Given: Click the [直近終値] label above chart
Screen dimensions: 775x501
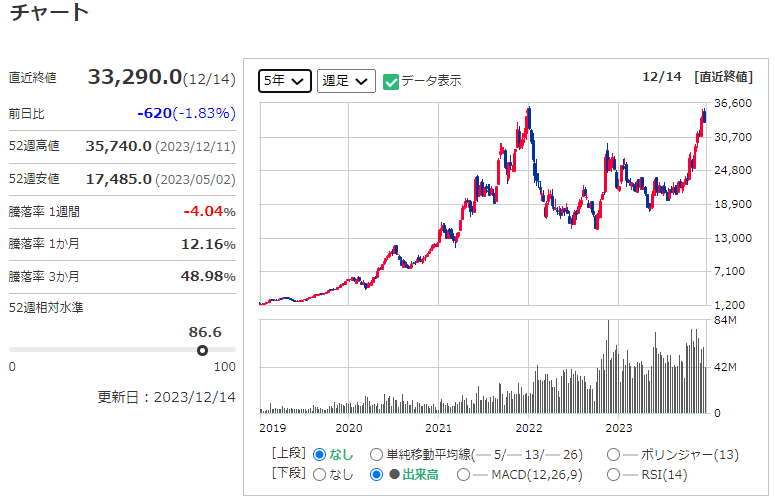Looking at the screenshot, I should (x=723, y=76).
